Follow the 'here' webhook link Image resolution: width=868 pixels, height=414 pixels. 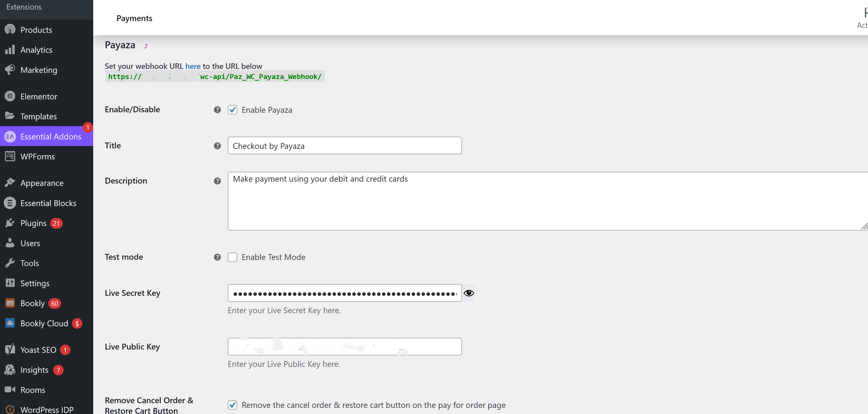(x=193, y=66)
